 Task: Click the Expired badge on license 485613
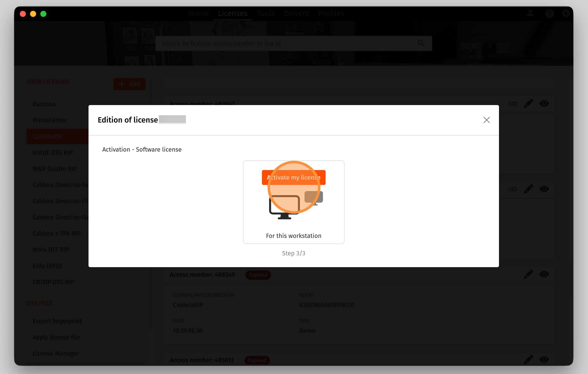(257, 360)
